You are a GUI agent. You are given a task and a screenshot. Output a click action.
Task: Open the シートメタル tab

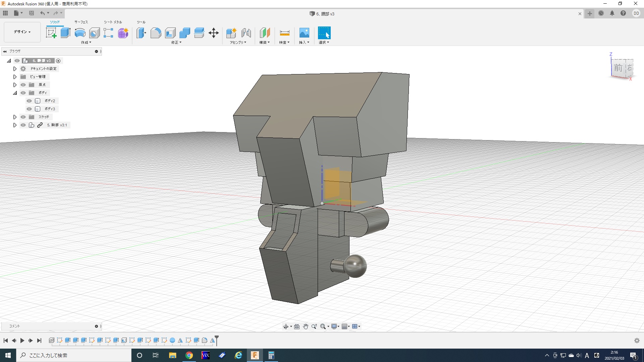click(113, 22)
